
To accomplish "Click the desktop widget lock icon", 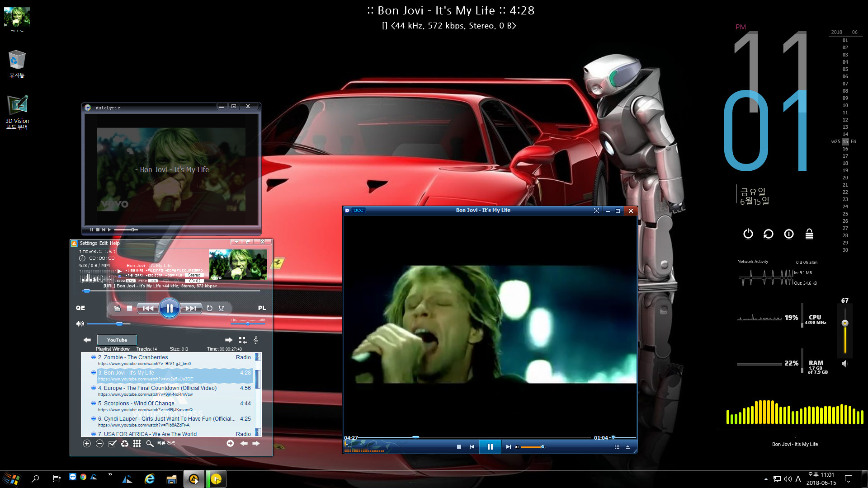I will 809,234.
